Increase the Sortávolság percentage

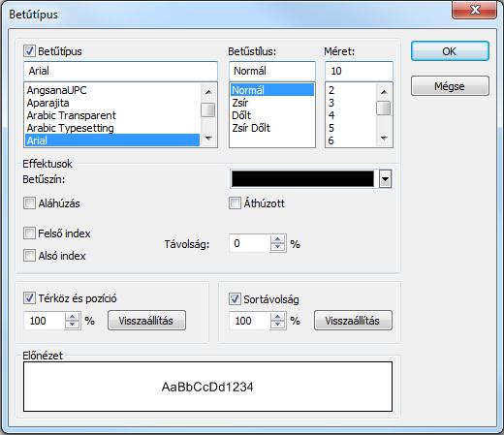point(277,317)
